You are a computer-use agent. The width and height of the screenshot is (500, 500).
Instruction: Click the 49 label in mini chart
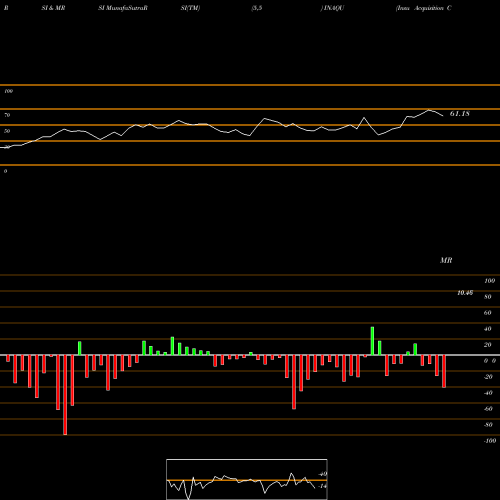[323, 474]
